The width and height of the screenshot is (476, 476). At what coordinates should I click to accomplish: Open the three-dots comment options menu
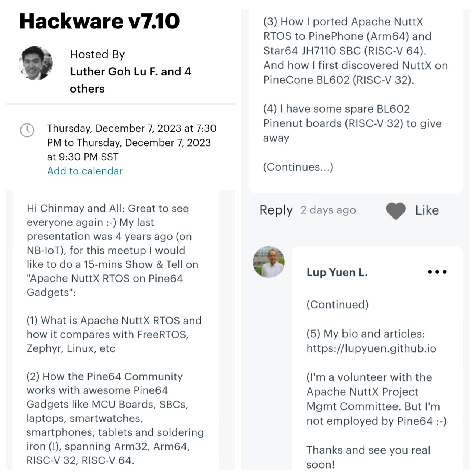tap(437, 272)
